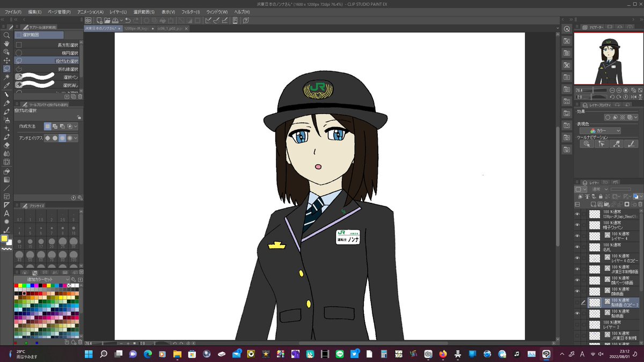
Task: Expand 作成方法 creation mode dropdown arrow
Action: coord(76,126)
